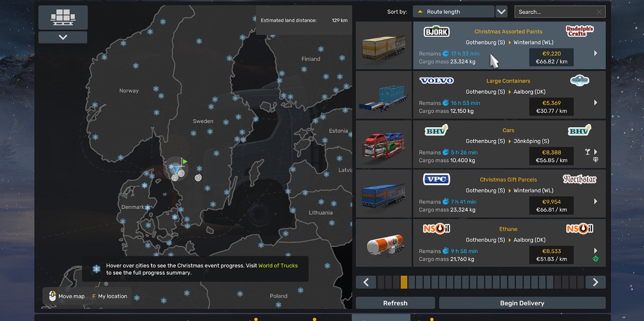Click the cargo pallet icon button

[63, 17]
